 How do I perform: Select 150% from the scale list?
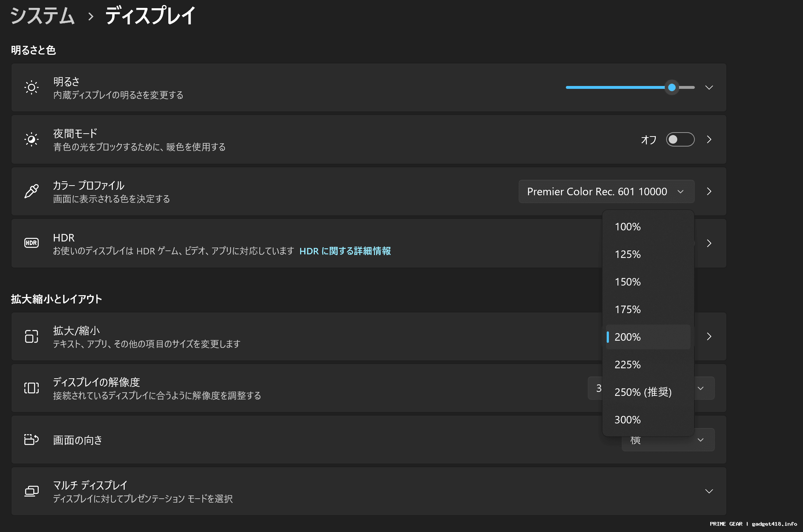click(628, 282)
